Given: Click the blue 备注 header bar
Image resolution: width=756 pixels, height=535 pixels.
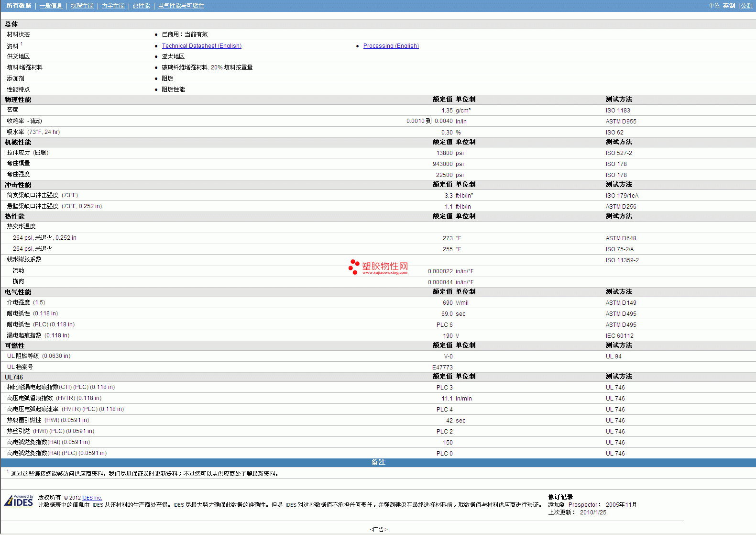Looking at the screenshot, I should (378, 462).
